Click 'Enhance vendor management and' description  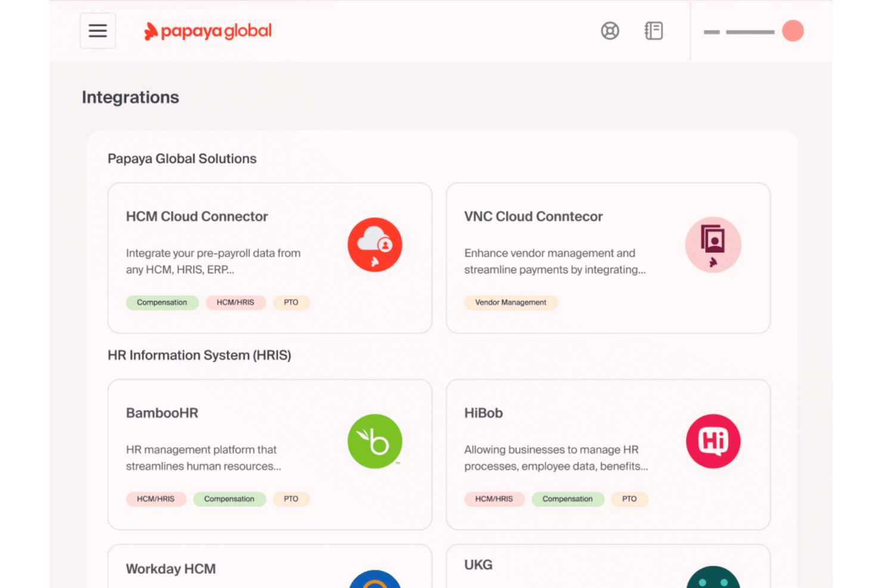(x=549, y=253)
